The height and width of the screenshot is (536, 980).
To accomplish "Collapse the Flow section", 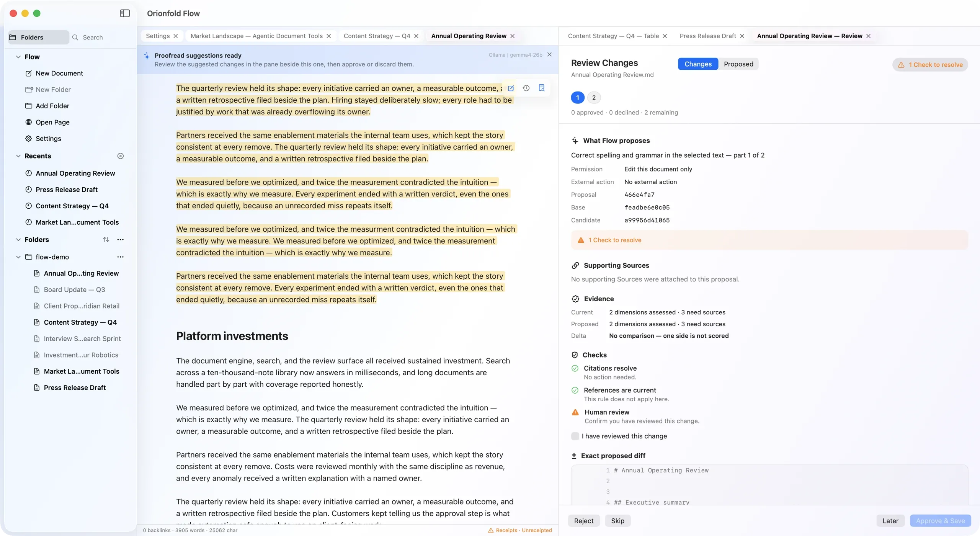I will click(18, 57).
